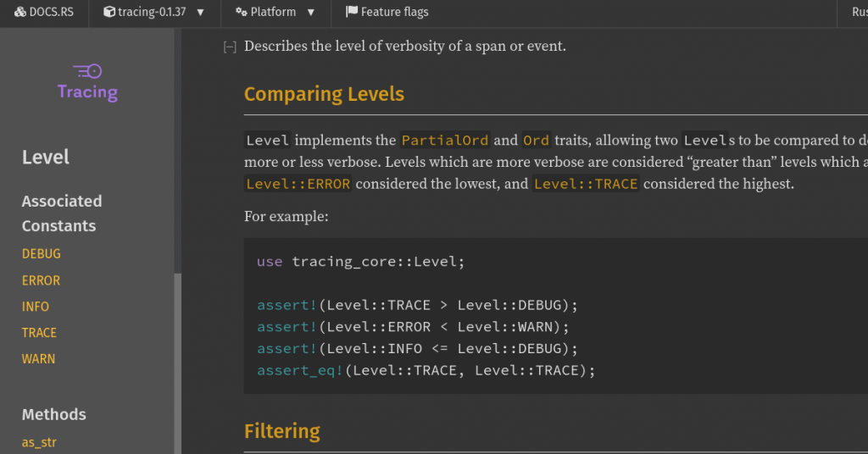Open the Feature flags page

click(387, 12)
